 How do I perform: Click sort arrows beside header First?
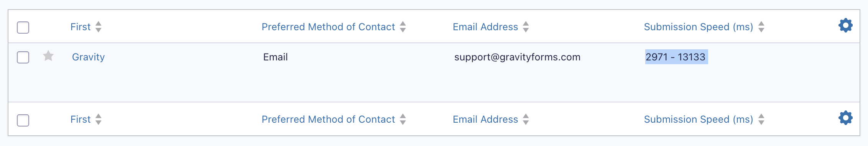point(99,27)
